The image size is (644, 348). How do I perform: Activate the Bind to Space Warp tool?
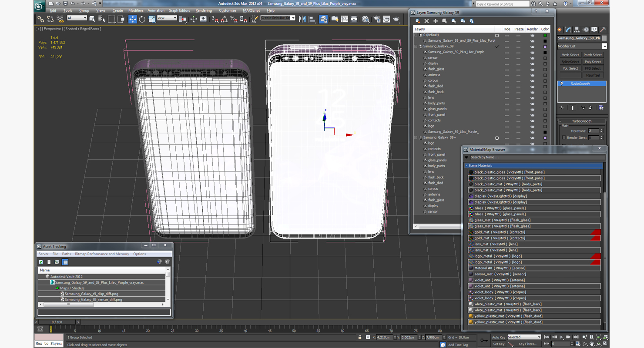(60, 19)
